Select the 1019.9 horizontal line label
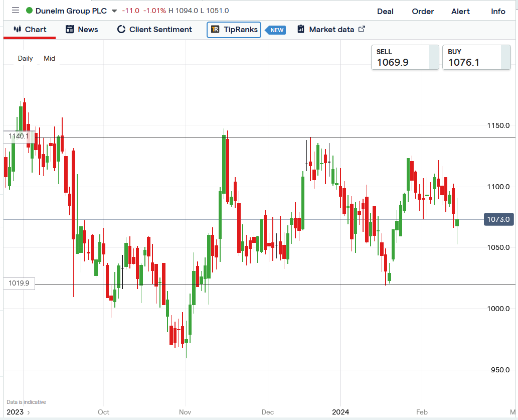518x420 pixels. [x=19, y=284]
